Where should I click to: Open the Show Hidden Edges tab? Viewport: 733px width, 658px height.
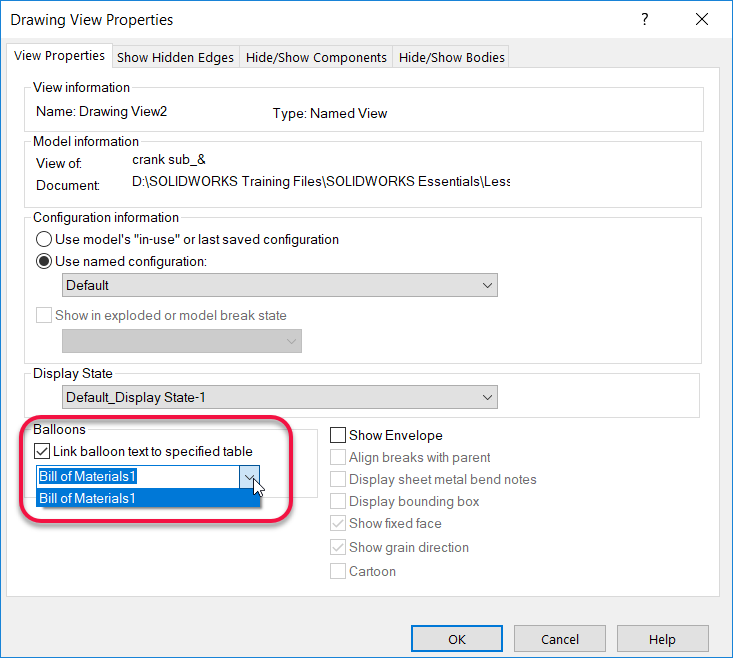pyautogui.click(x=175, y=57)
